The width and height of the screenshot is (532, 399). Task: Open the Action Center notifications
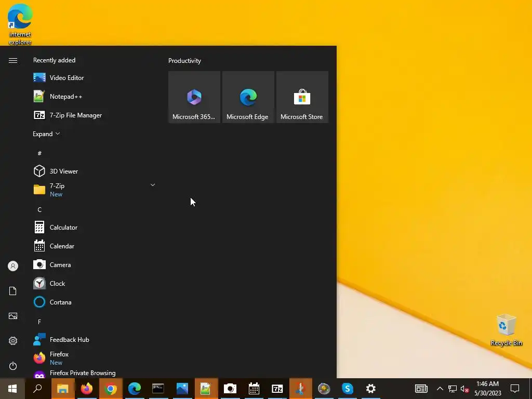click(x=515, y=389)
